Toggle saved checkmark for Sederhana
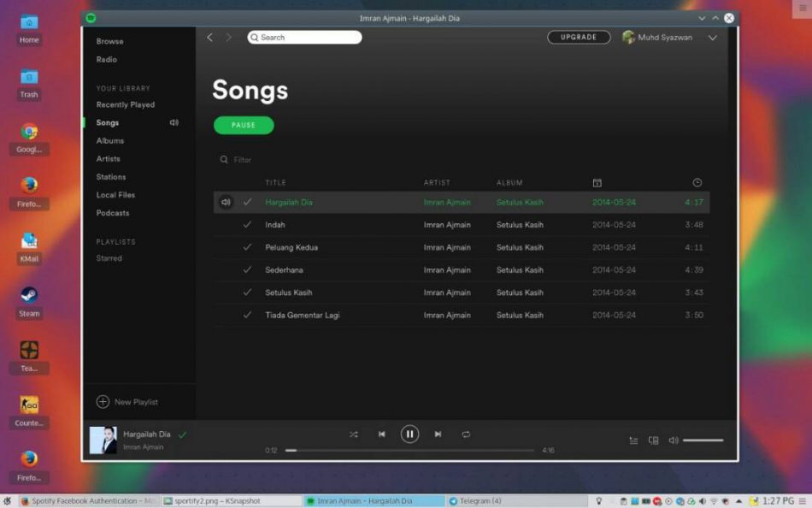The width and height of the screenshot is (812, 508). point(247,269)
